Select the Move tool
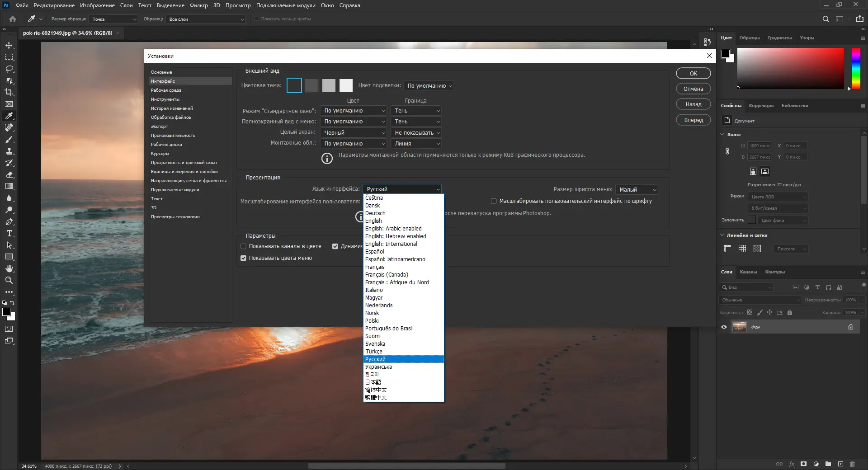868x470 pixels. 9,46
